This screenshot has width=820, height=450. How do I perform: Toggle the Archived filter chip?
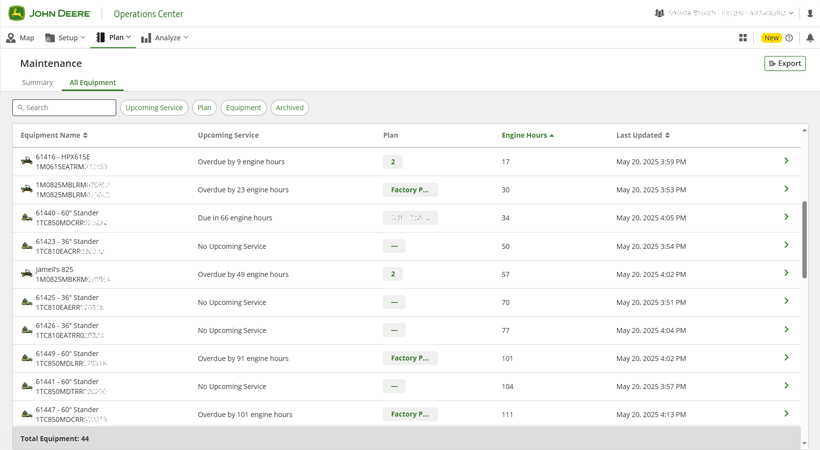click(x=290, y=108)
